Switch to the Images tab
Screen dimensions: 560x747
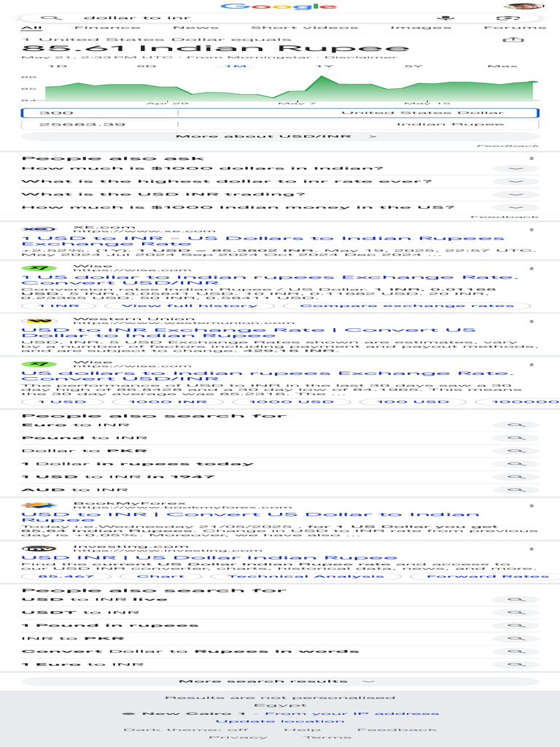[421, 28]
